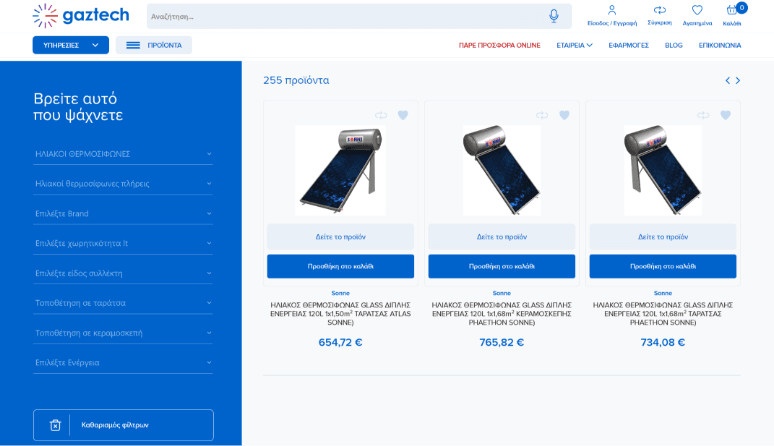Expand the Επιλέξτε Ενέργεια filter
Screen dimensions: 774x446
click(123, 363)
